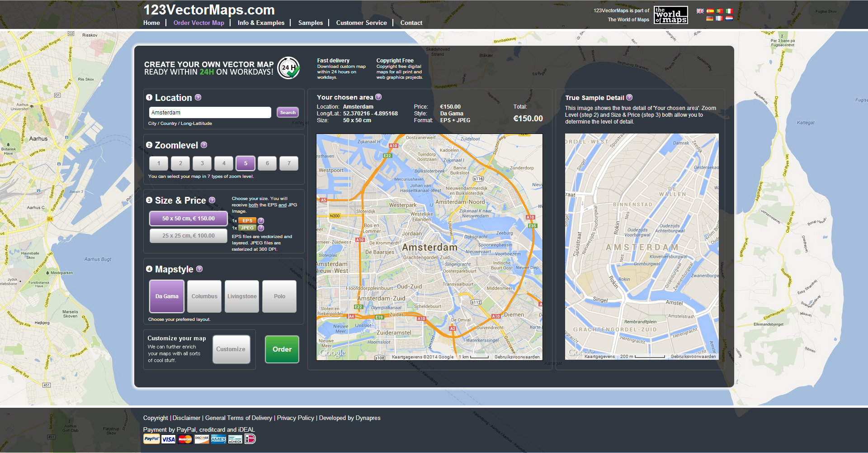Select zoom level 6
This screenshot has width=868, height=453.
tap(267, 163)
